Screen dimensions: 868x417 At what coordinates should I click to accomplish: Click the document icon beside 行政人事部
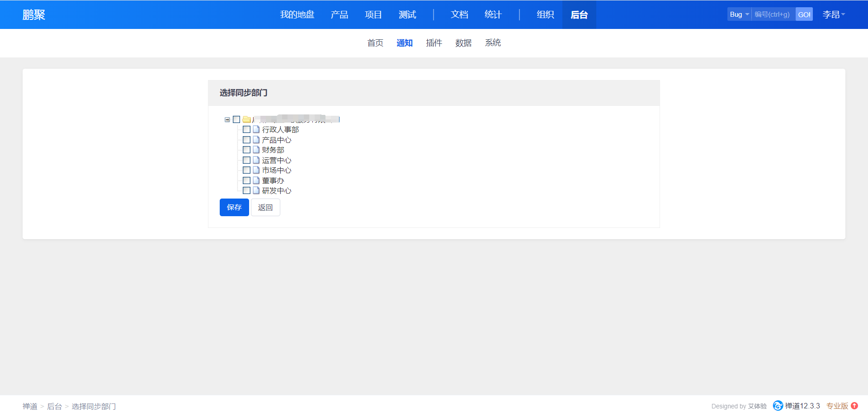click(256, 129)
